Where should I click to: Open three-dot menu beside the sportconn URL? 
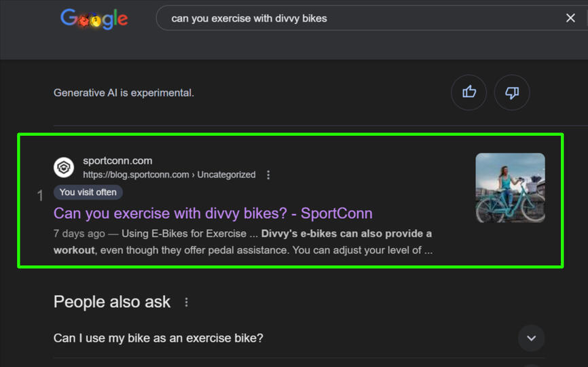pyautogui.click(x=268, y=175)
